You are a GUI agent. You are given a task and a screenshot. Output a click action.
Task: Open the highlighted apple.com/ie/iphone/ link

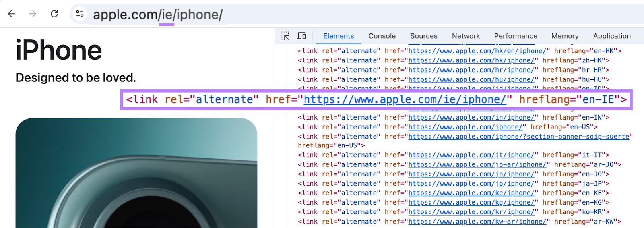[405, 99]
